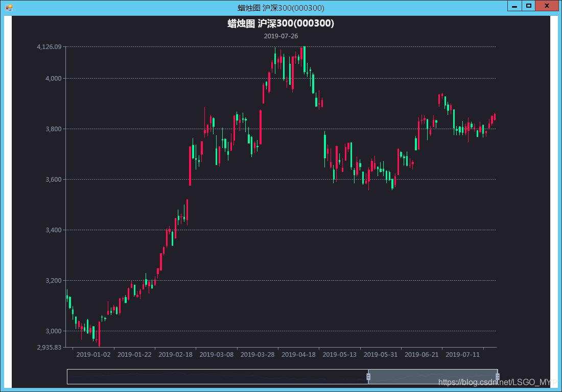
Task: Click the chart title 蜡烛图 沪深300(000300)
Action: coord(280,23)
